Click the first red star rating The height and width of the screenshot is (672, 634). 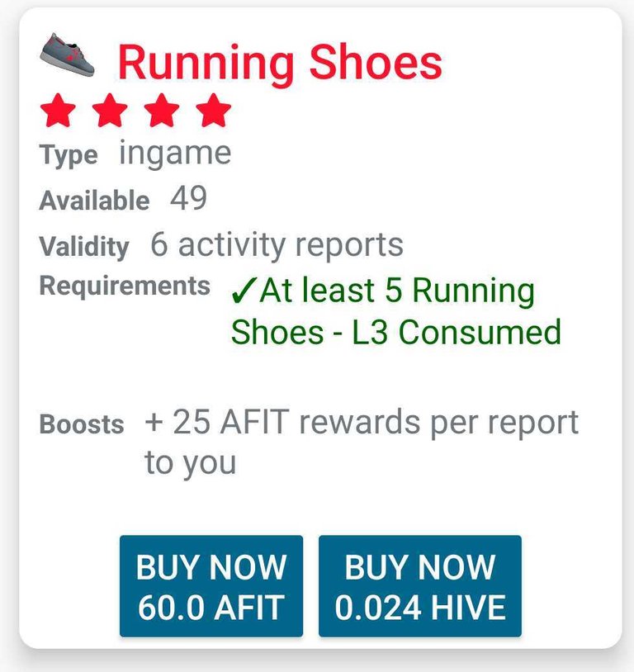pos(58,110)
